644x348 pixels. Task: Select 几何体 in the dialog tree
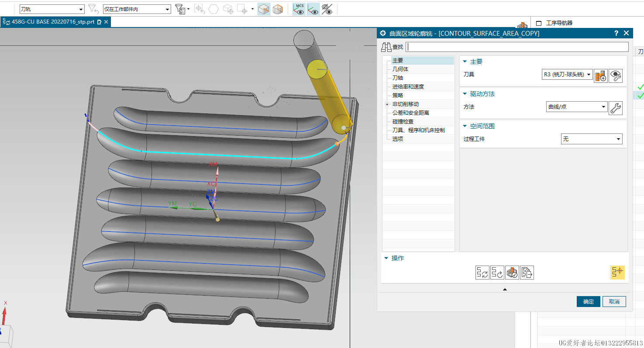tap(400, 69)
